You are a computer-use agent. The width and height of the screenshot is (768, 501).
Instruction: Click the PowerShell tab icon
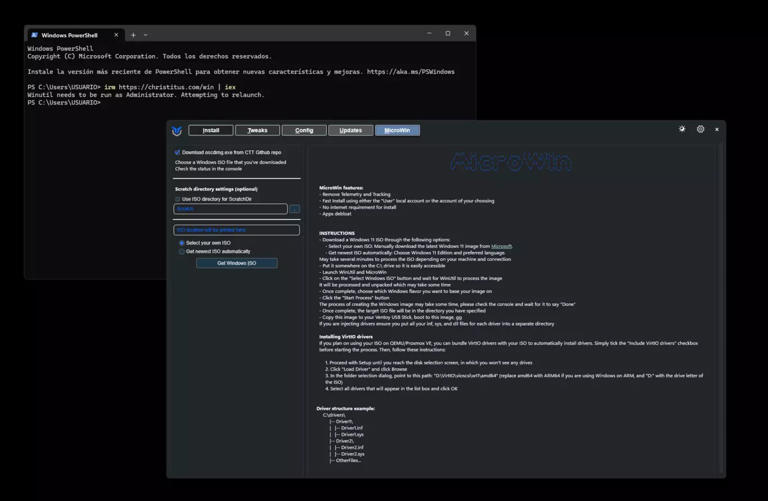coord(34,35)
